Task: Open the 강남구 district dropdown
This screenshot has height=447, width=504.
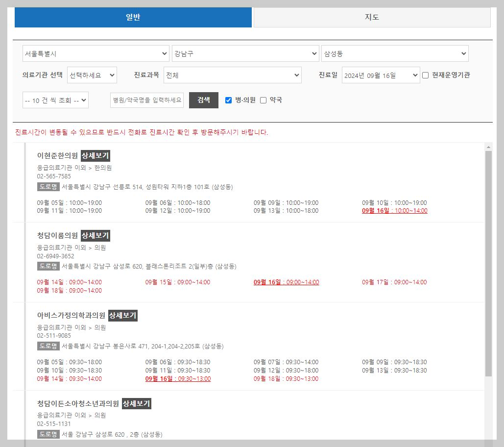Action: (245, 53)
